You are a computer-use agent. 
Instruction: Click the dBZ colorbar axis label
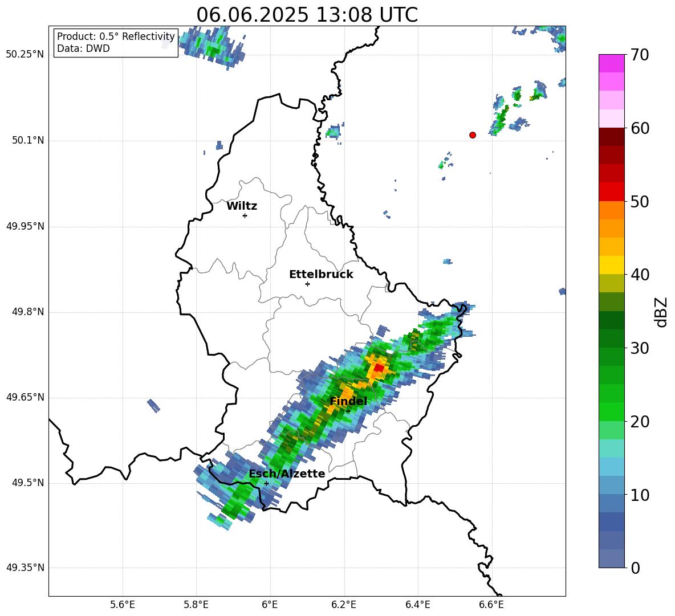click(662, 312)
